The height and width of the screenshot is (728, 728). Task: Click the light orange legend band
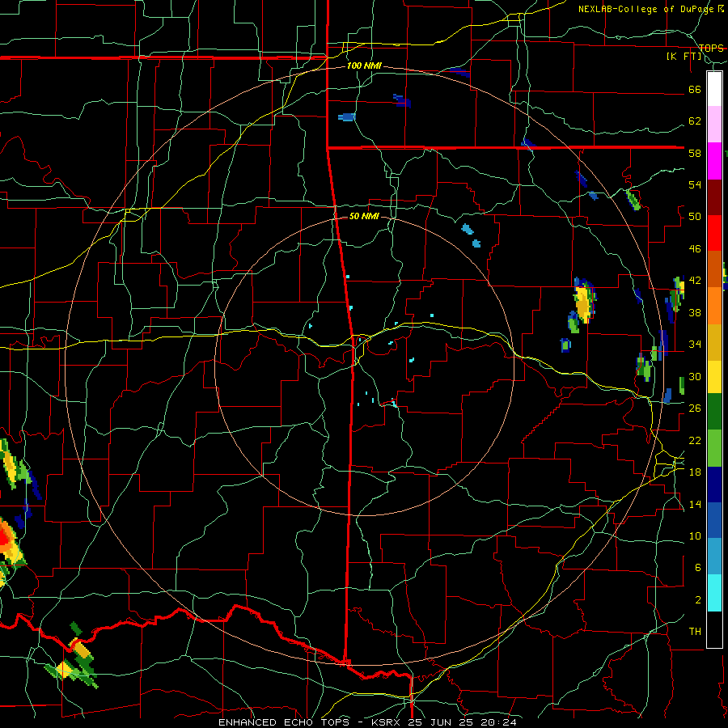714,306
